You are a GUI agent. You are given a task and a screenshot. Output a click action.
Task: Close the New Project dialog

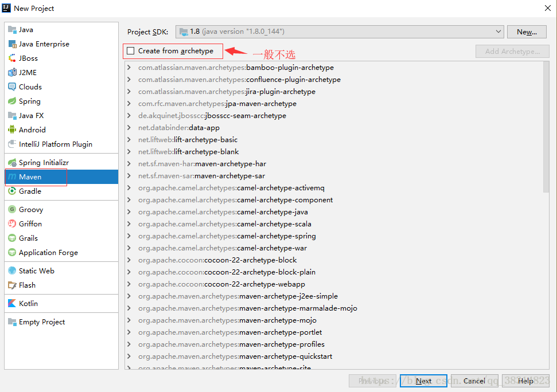coord(547,8)
